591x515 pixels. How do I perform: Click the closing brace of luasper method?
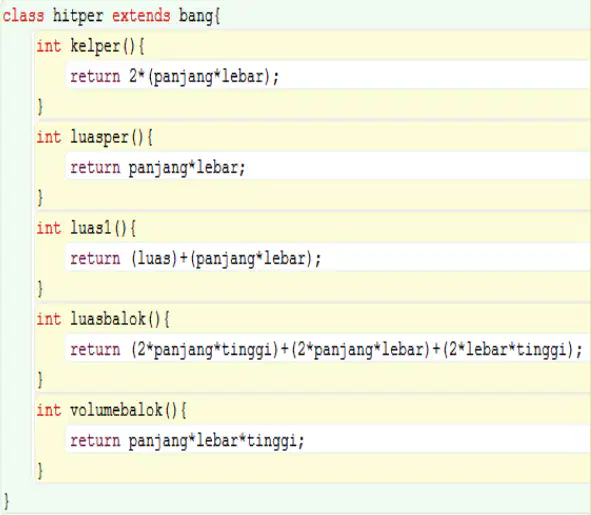click(x=40, y=198)
